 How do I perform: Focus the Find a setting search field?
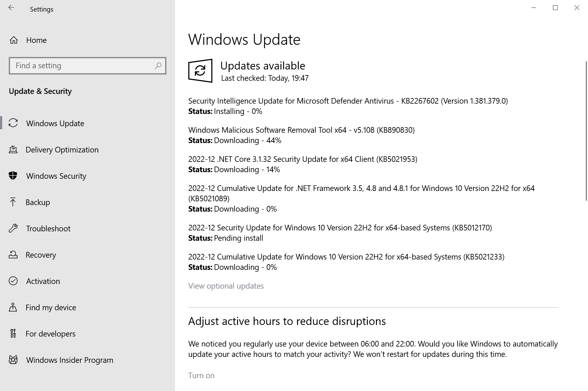[88, 66]
